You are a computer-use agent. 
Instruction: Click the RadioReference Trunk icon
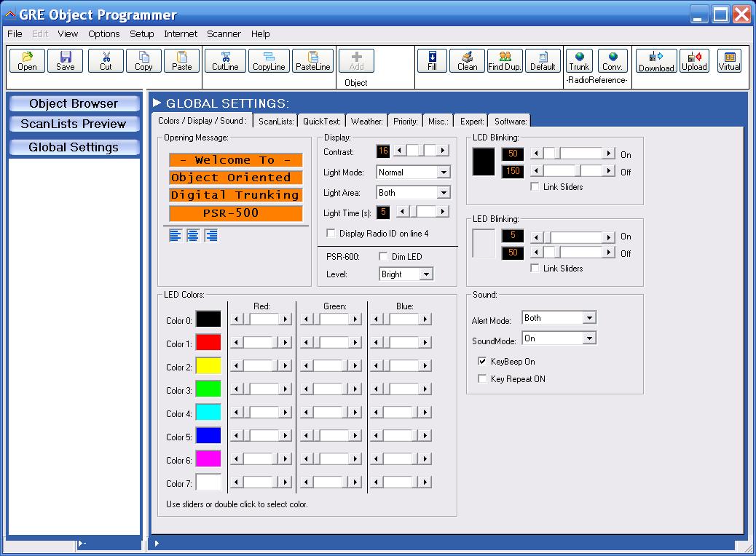[579, 61]
